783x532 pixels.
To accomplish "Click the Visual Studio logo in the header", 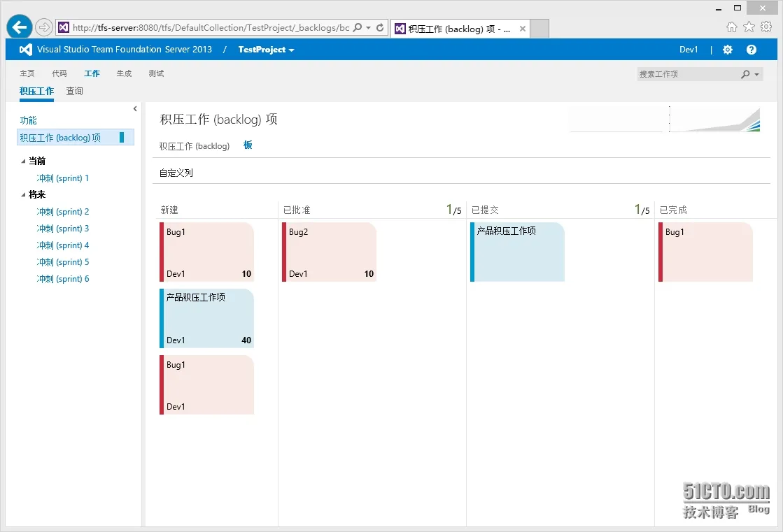I will point(26,50).
